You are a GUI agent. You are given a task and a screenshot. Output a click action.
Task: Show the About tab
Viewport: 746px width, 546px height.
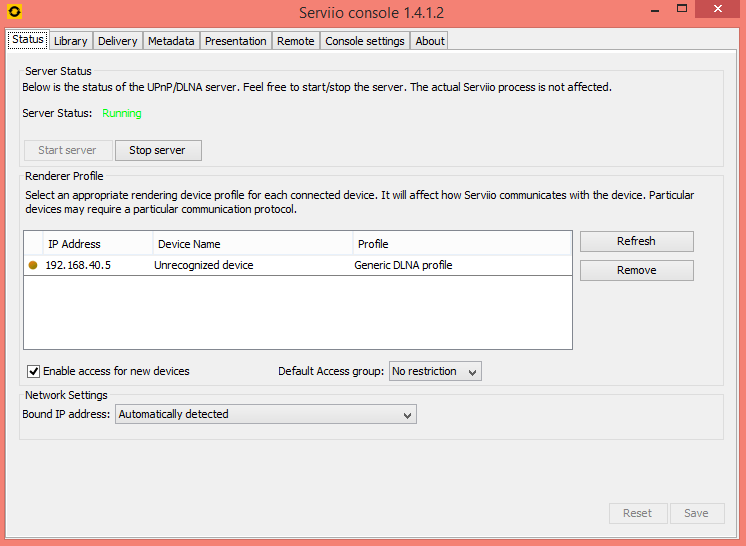click(430, 41)
